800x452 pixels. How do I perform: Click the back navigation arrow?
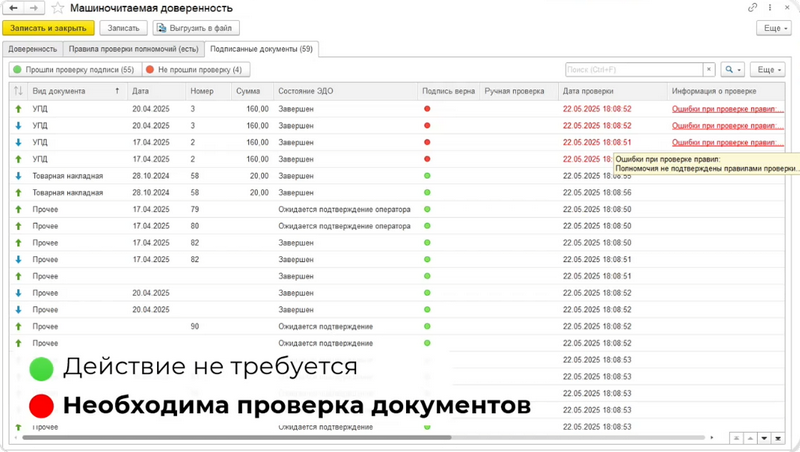tap(15, 8)
